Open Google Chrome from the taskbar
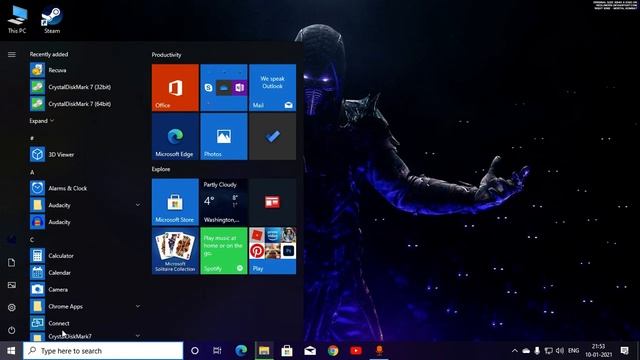This screenshot has height=360, width=640. click(x=333, y=351)
